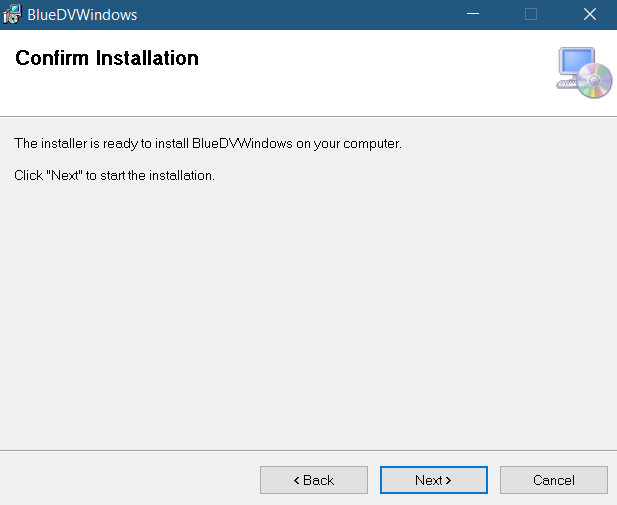The height and width of the screenshot is (505, 617).
Task: Click the Confirm Installation heading
Action: [x=107, y=58]
